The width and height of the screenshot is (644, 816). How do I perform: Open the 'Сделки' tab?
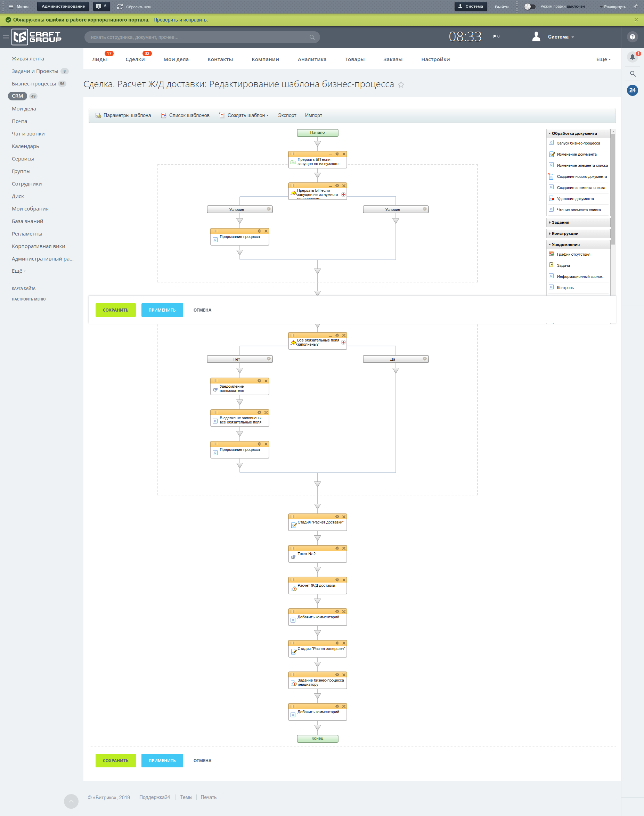[x=135, y=59]
